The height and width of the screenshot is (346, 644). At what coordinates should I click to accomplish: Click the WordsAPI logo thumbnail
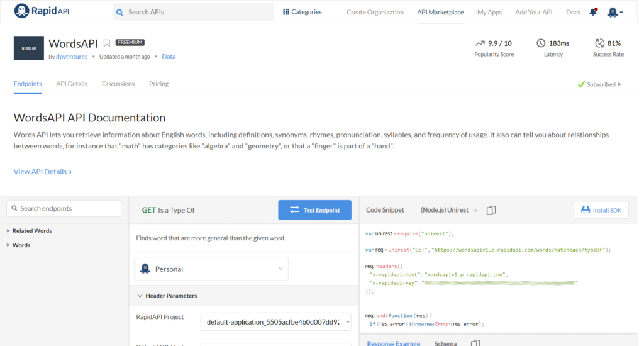pos(29,48)
